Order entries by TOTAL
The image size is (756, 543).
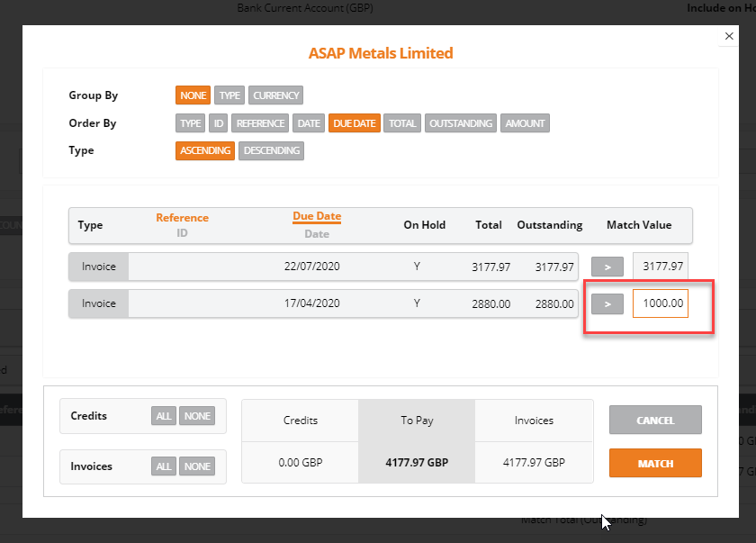tap(402, 123)
